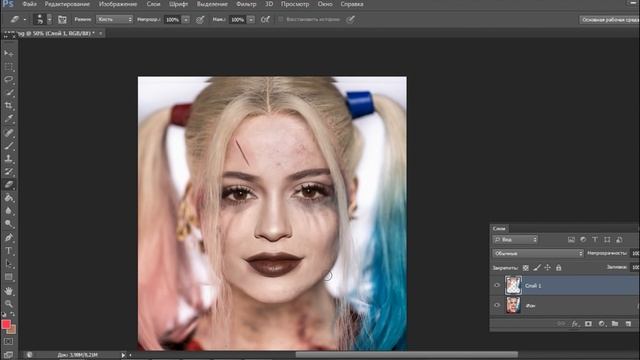Open the flow slider dropdown arrow
640x360 pixels.
pos(251,20)
